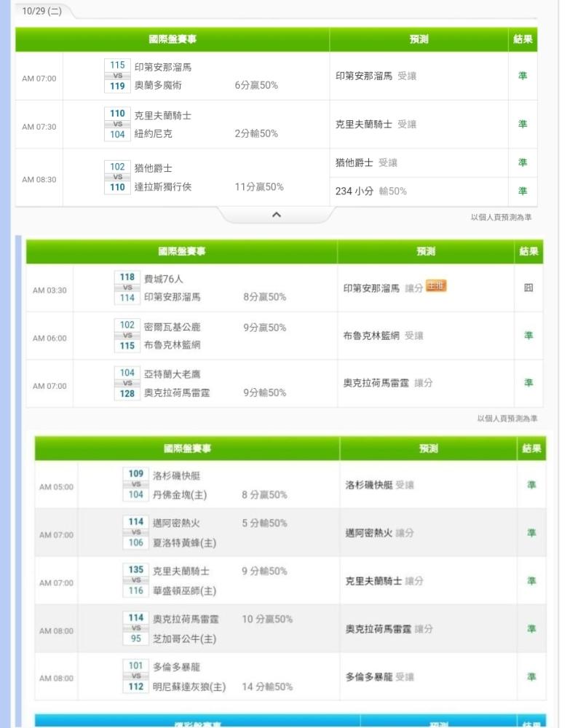The image size is (570, 728).
Task: Click the 奧克拉荷馬雷霆 讓分 prediction for 芝加哥公牛 game
Action: pos(389,629)
